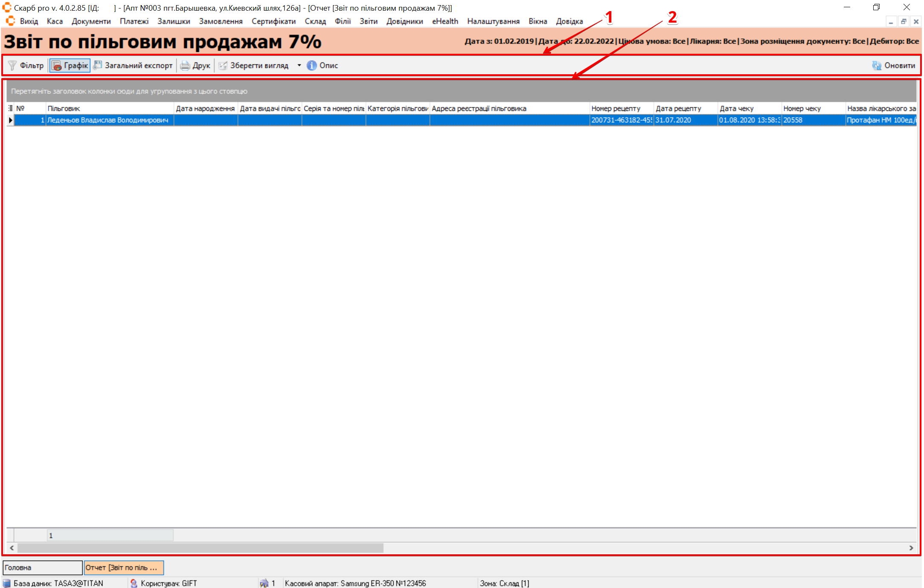924x588 pixels.
Task: Click the Зберегти вигляд icon
Action: pos(223,65)
